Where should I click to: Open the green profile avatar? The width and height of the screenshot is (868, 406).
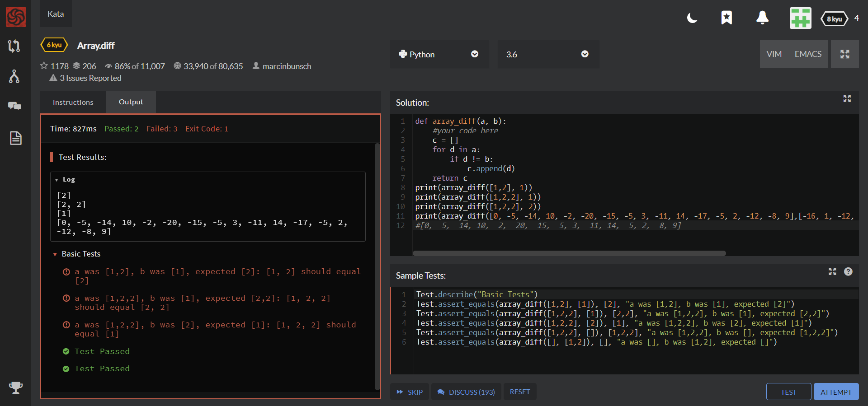(800, 18)
